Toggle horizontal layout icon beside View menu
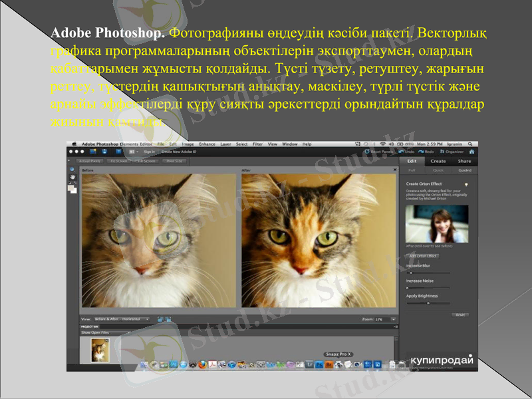 tap(160, 319)
